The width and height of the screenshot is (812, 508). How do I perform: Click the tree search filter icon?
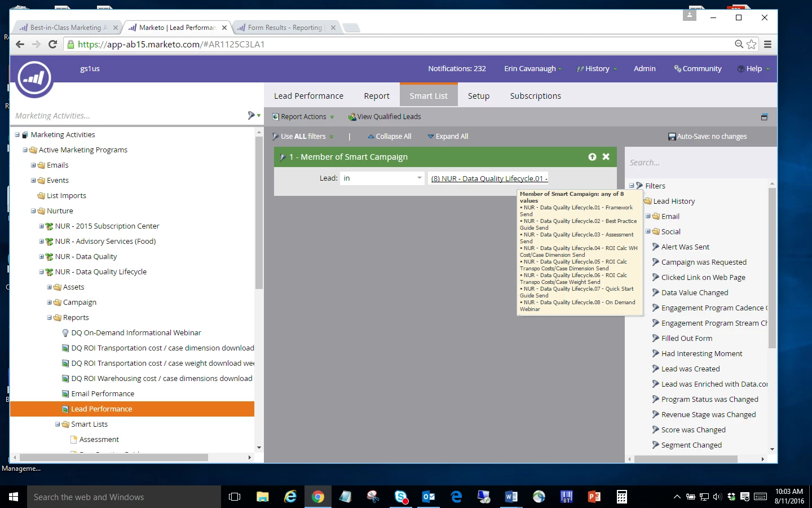click(x=252, y=115)
